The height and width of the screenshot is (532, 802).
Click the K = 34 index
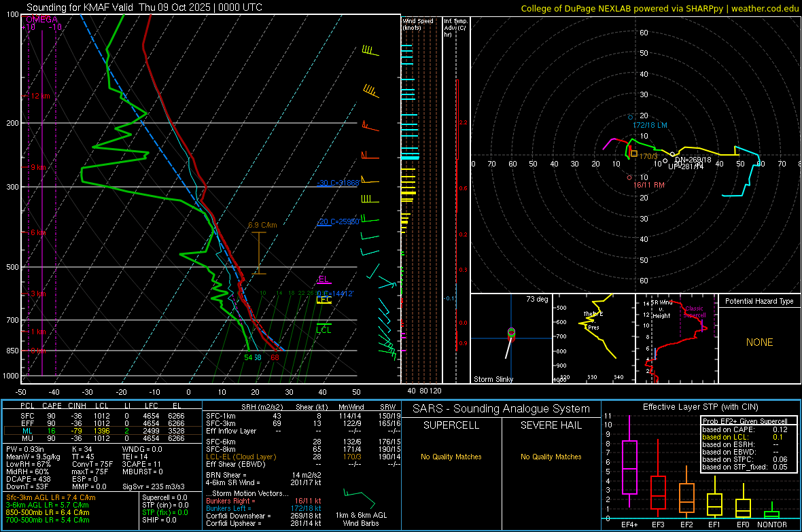82,449
